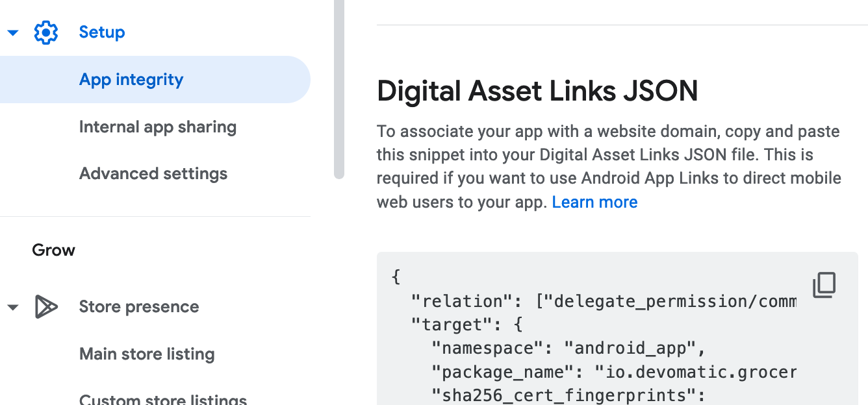Select Main store listing
The image size is (868, 405).
point(147,354)
